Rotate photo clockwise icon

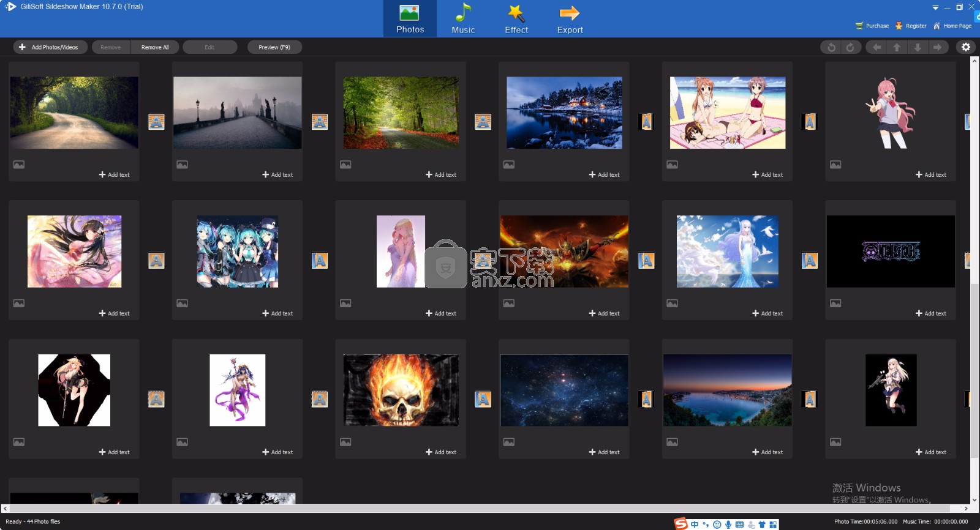850,47
